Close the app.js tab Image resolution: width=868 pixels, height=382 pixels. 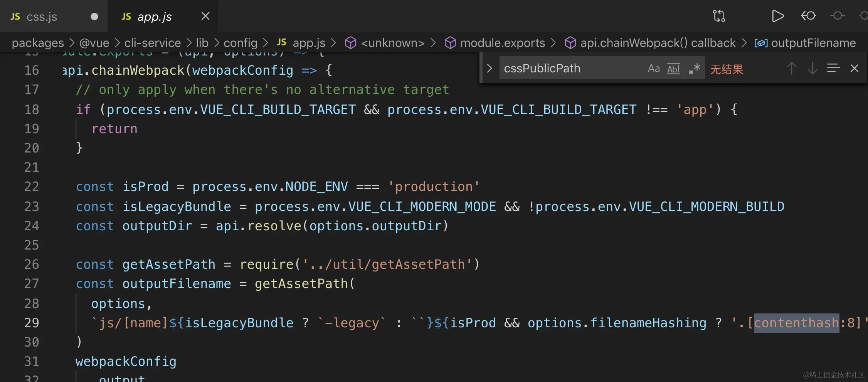point(205,16)
